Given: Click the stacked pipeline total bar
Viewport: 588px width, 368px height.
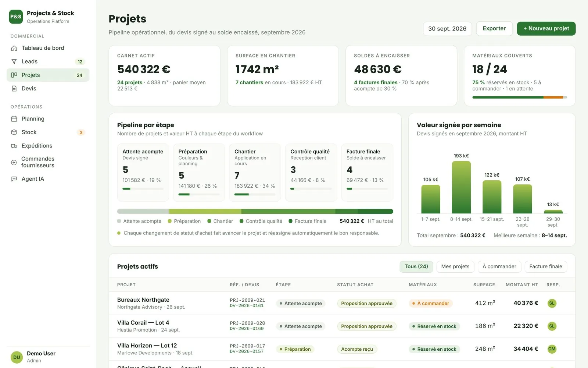Looking at the screenshot, I should 255,212.
